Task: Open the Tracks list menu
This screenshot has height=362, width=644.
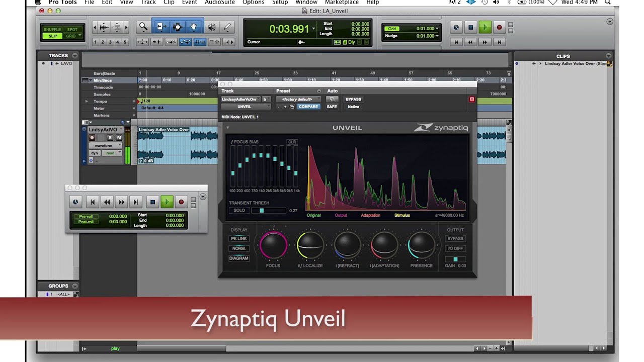Action: click(x=75, y=56)
